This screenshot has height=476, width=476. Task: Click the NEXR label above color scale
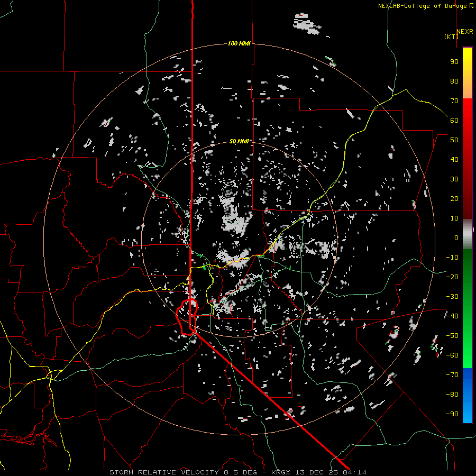click(x=465, y=32)
